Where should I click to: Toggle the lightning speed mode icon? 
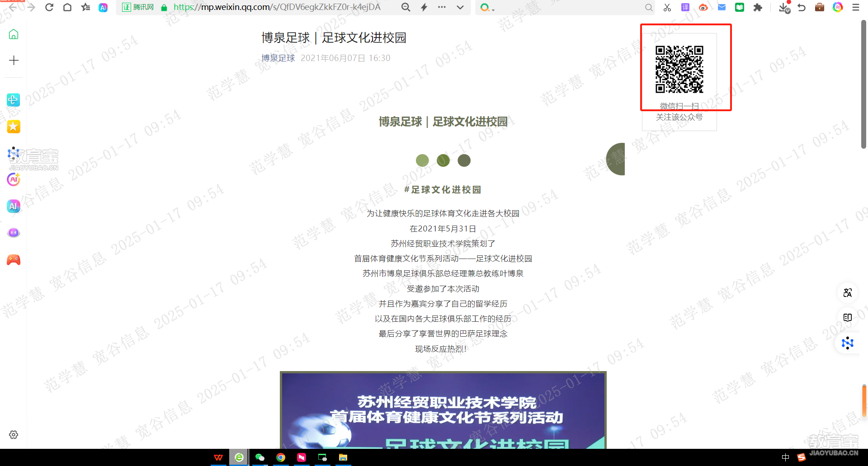(x=424, y=7)
